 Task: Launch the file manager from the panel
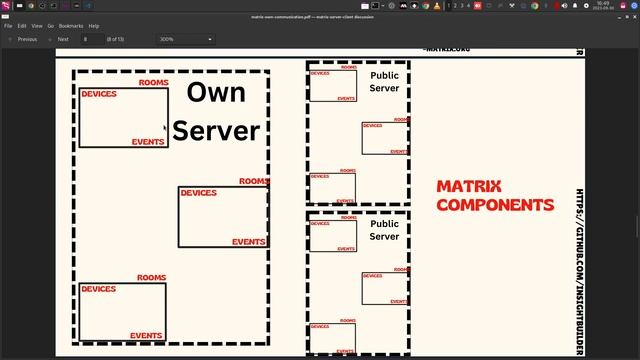[365, 6]
